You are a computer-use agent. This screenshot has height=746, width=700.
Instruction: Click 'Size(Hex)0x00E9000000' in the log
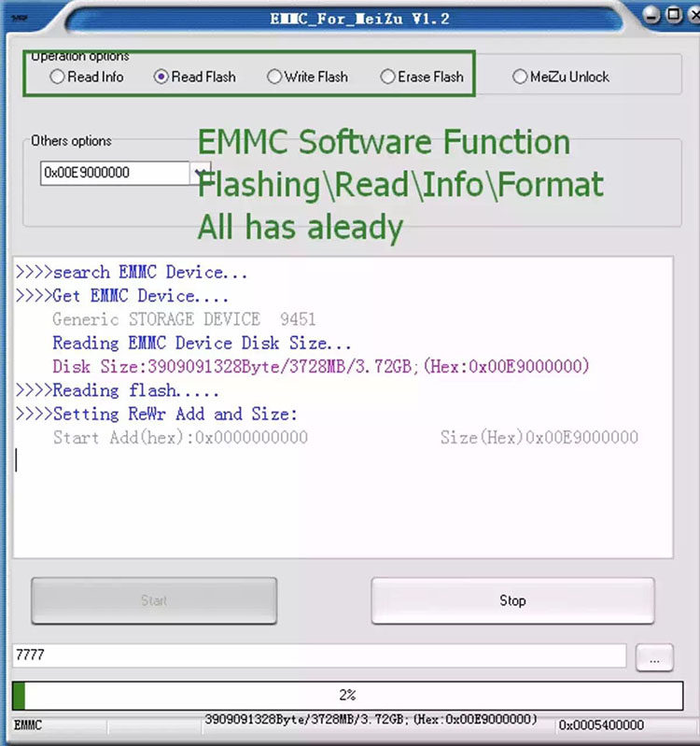coord(539,438)
